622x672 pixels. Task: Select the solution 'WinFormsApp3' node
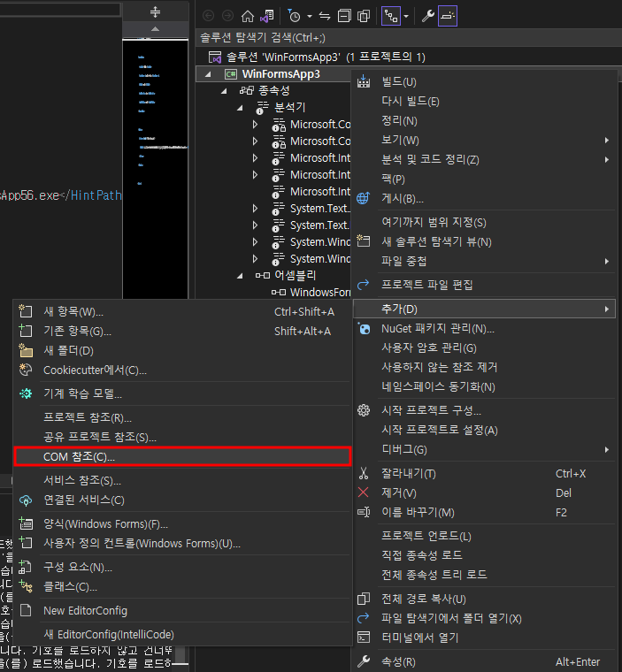[317, 57]
